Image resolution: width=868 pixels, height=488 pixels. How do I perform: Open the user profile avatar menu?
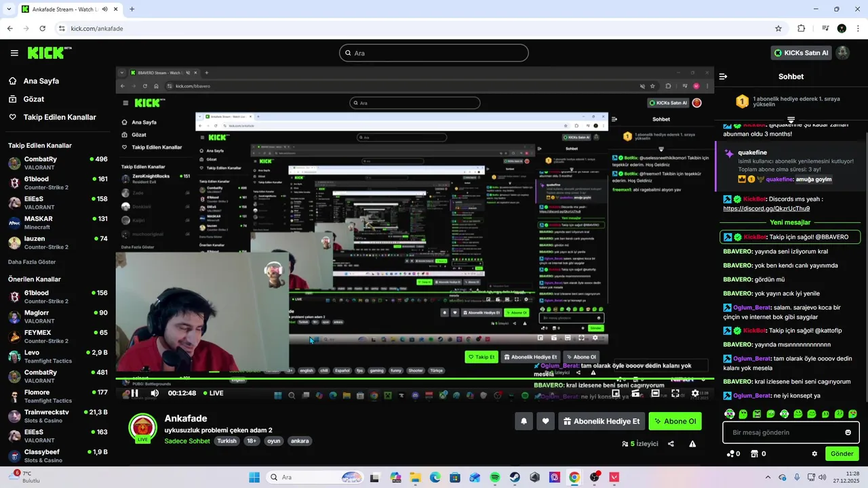click(x=843, y=53)
